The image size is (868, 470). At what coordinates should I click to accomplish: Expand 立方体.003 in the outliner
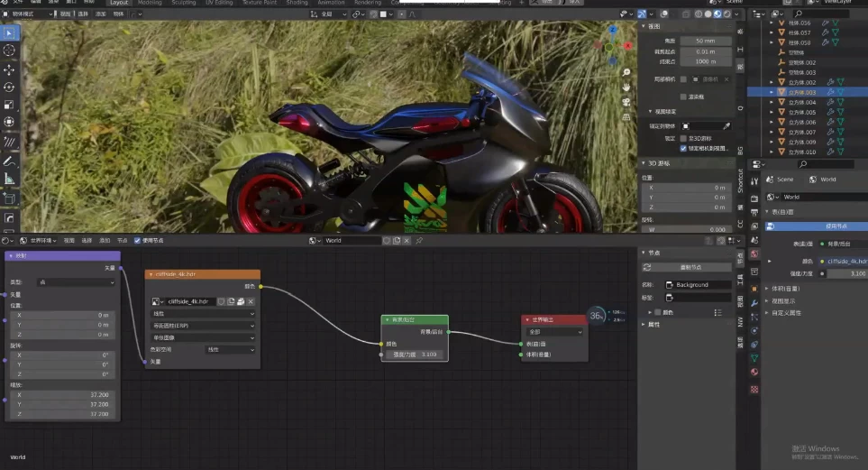pyautogui.click(x=771, y=92)
